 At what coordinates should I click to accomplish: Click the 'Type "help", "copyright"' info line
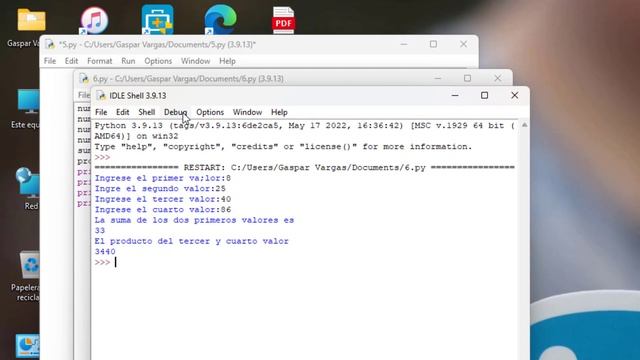tap(283, 147)
